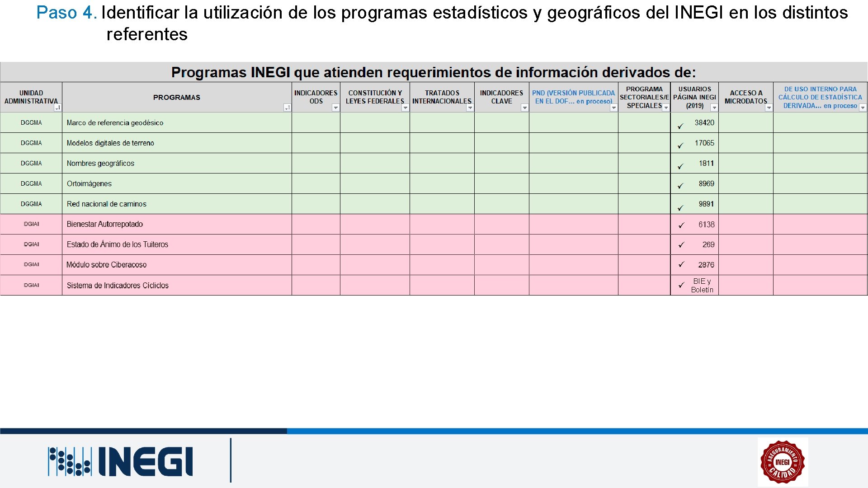Open Usuarios Página INEGI filter dropdown

coord(714,108)
